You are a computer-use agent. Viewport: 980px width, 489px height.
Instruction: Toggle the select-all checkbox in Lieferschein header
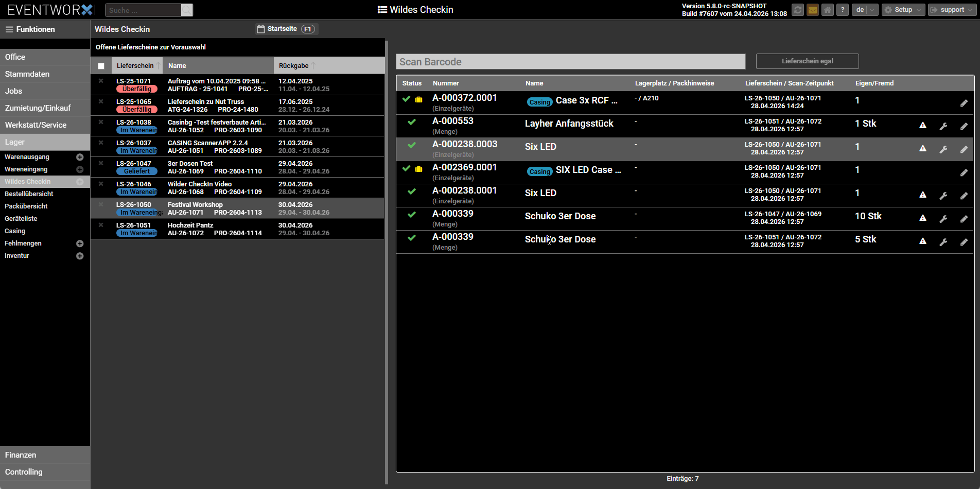tap(101, 66)
